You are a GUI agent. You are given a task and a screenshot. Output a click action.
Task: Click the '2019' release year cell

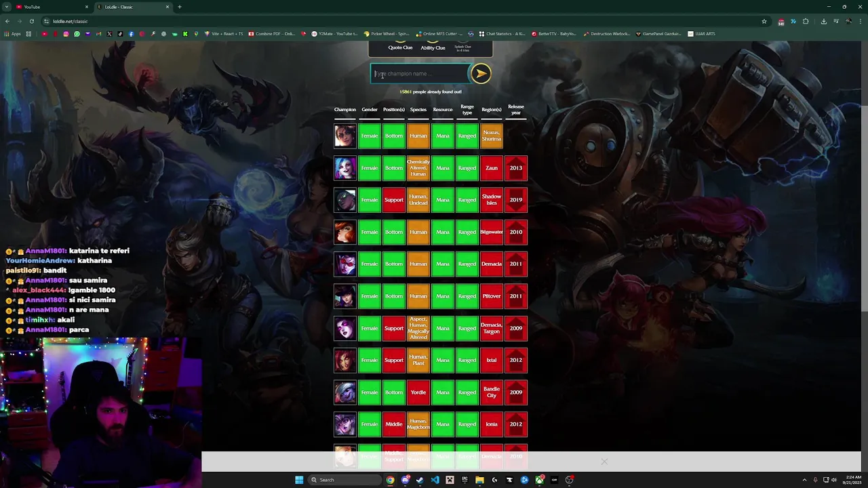click(516, 200)
